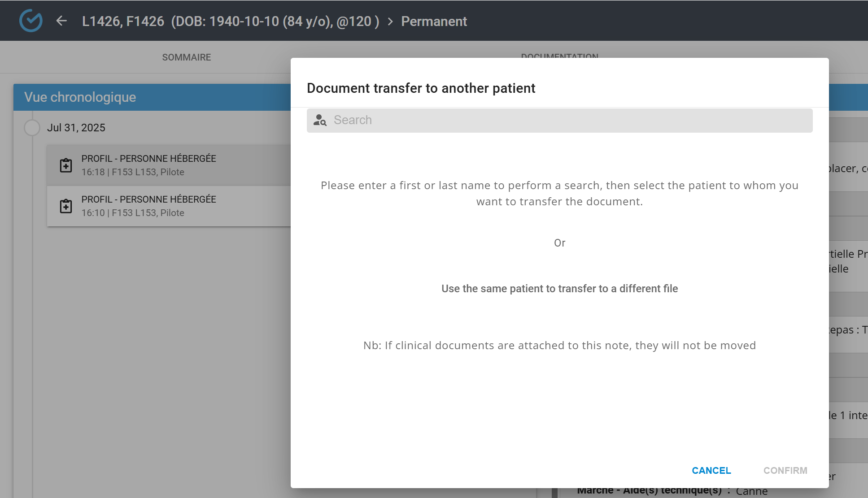Click the Permanent breadcrumb label

434,22
